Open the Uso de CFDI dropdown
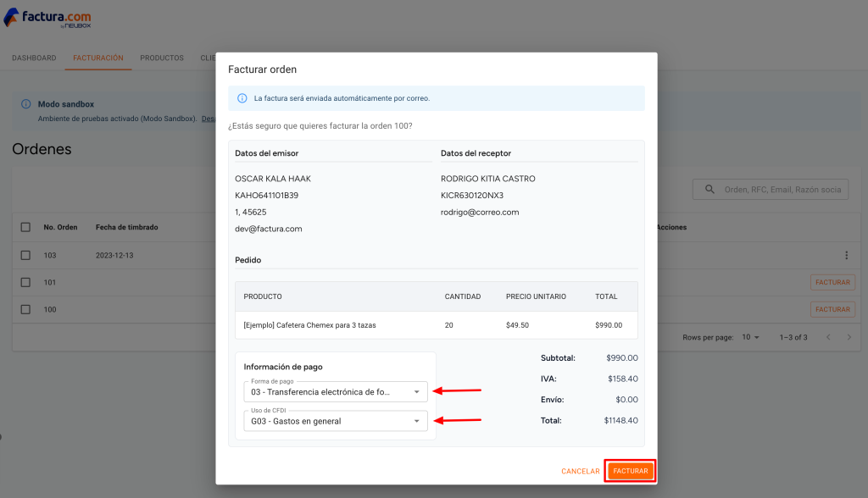The height and width of the screenshot is (498, 868). coord(336,421)
